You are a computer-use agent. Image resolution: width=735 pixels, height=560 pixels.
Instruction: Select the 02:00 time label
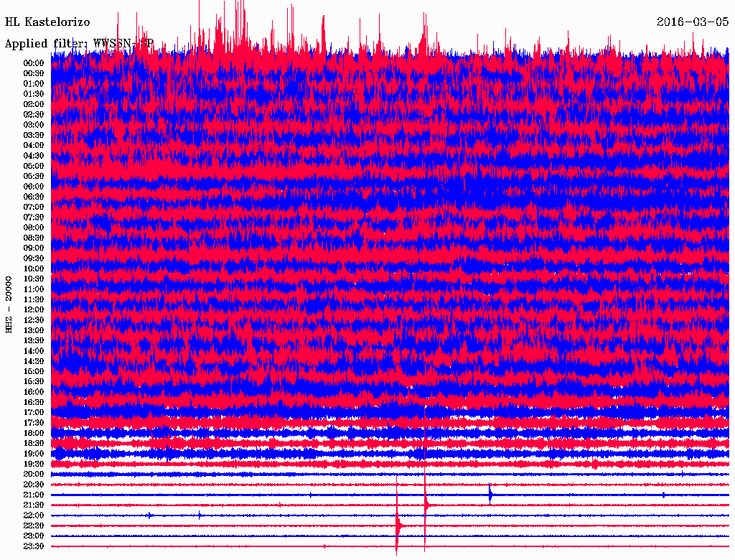(34, 105)
